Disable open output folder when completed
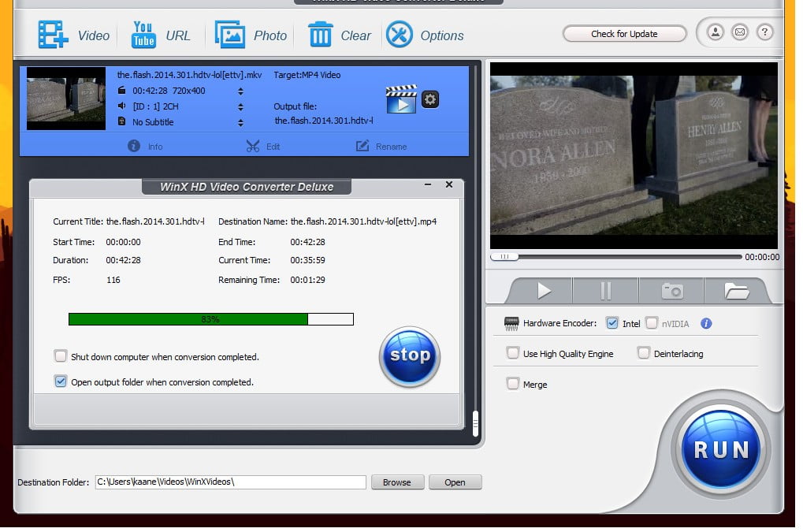The width and height of the screenshot is (803, 532). [x=61, y=381]
